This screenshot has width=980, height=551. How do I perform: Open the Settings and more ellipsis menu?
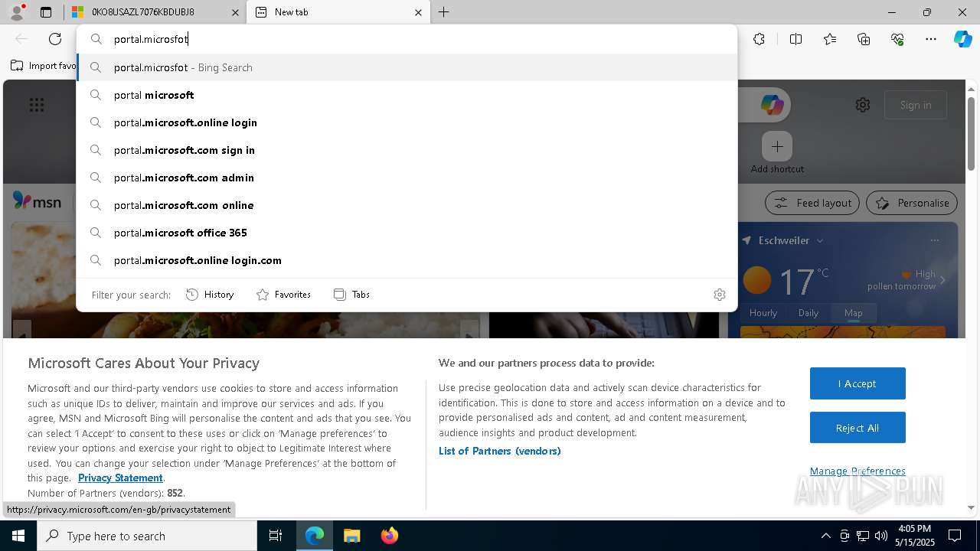coord(931,39)
